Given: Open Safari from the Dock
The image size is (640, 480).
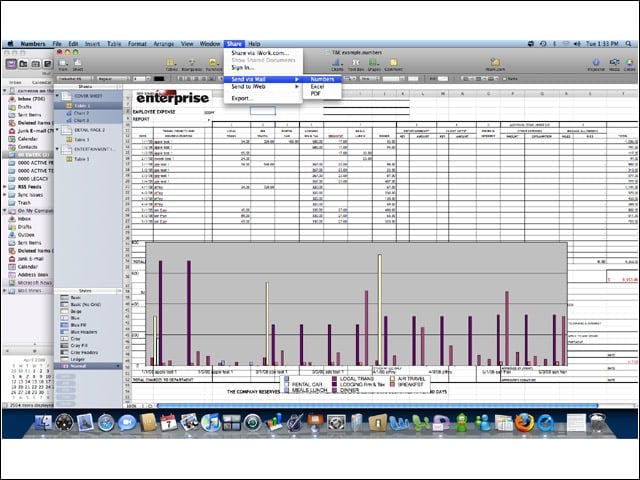Looking at the screenshot, I should click(106, 423).
